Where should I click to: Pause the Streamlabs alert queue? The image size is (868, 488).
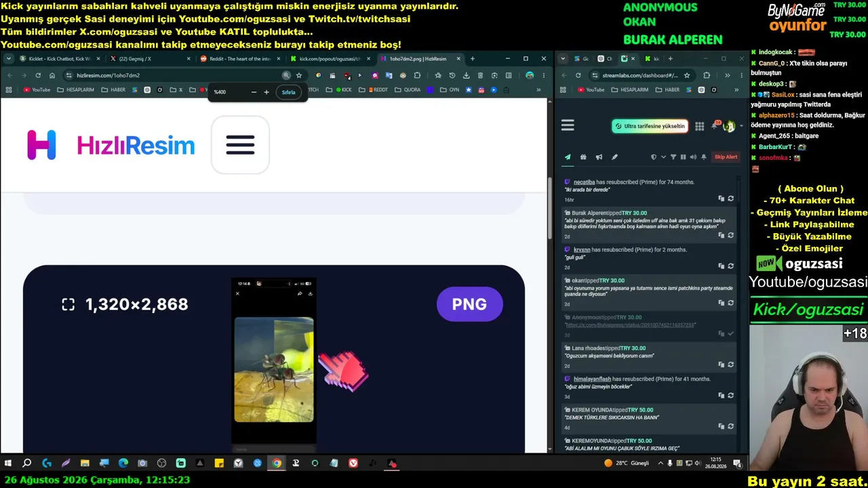pos(683,157)
